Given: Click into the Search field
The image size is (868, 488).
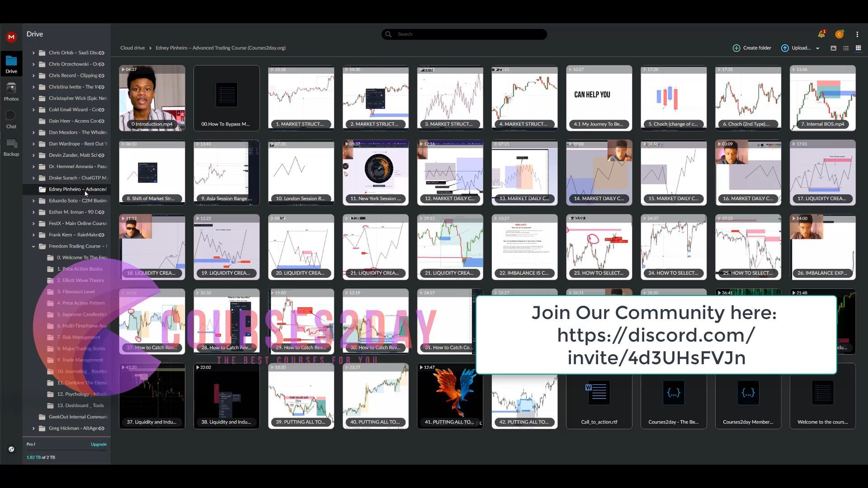Looking at the screenshot, I should [464, 34].
